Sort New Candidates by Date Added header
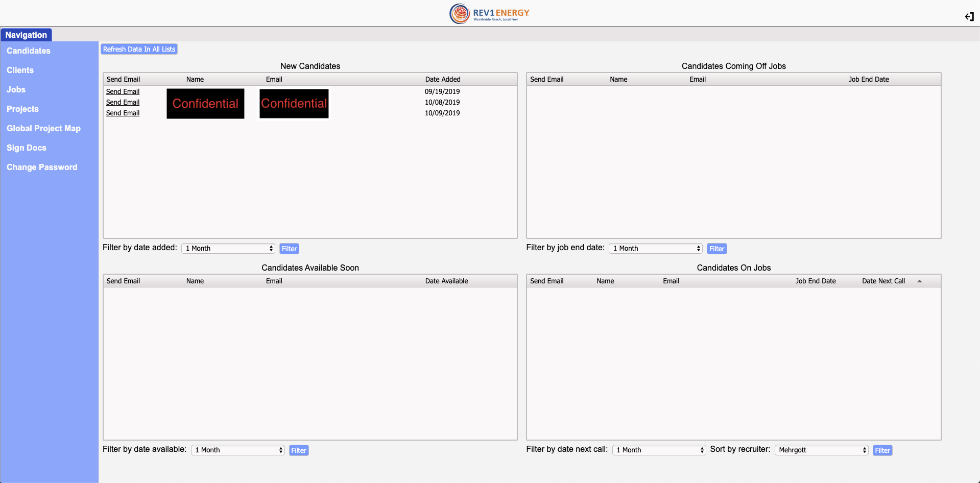Image resolution: width=980 pixels, height=483 pixels. [x=443, y=79]
